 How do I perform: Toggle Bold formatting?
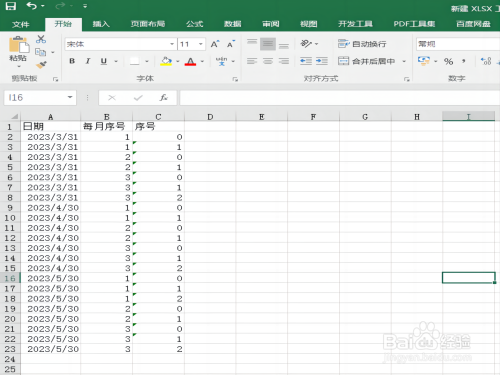pos(72,61)
